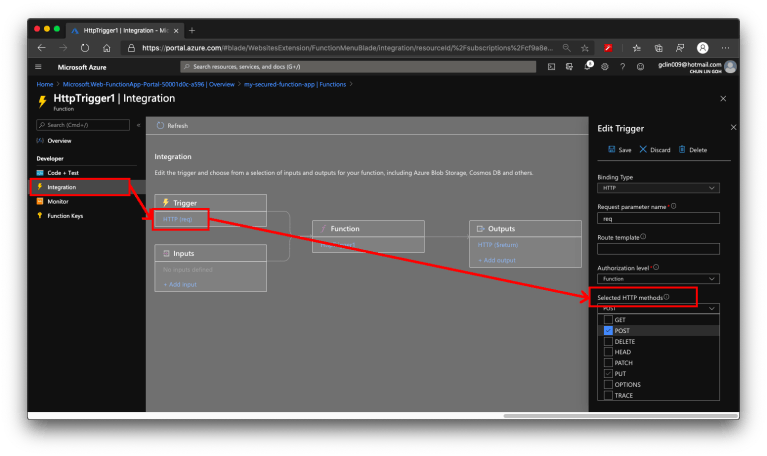The image size is (767, 456).
Task: Click the browser back arrow
Action: pyautogui.click(x=42, y=48)
